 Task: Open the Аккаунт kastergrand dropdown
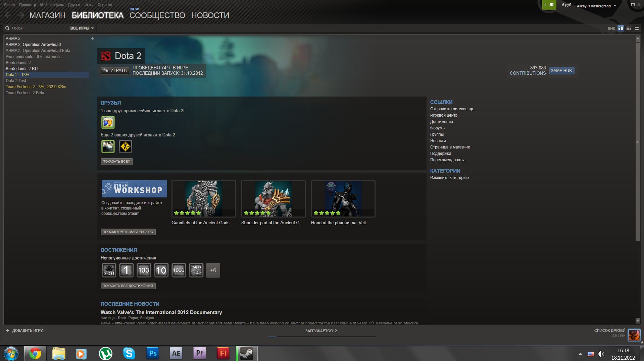click(596, 6)
